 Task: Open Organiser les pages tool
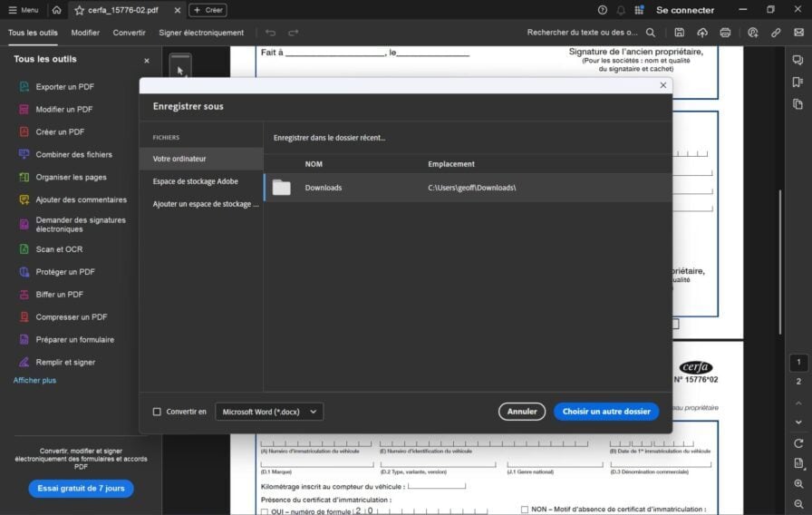click(x=71, y=177)
